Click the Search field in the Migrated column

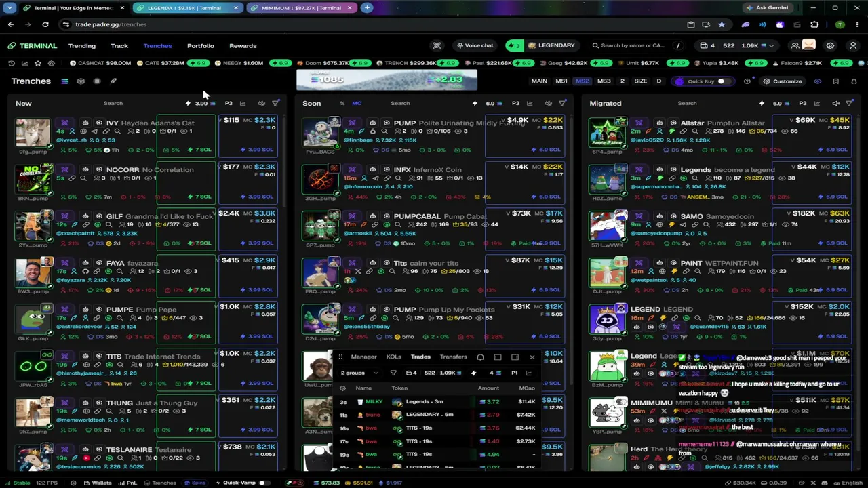687,104
